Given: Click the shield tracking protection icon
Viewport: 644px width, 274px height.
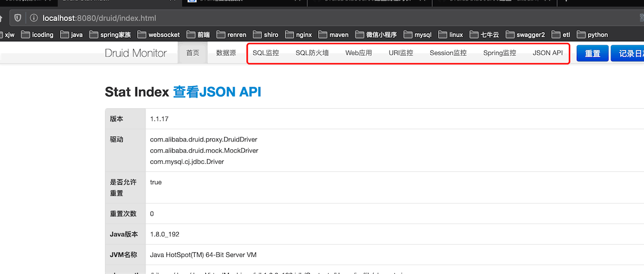Looking at the screenshot, I should [x=18, y=18].
